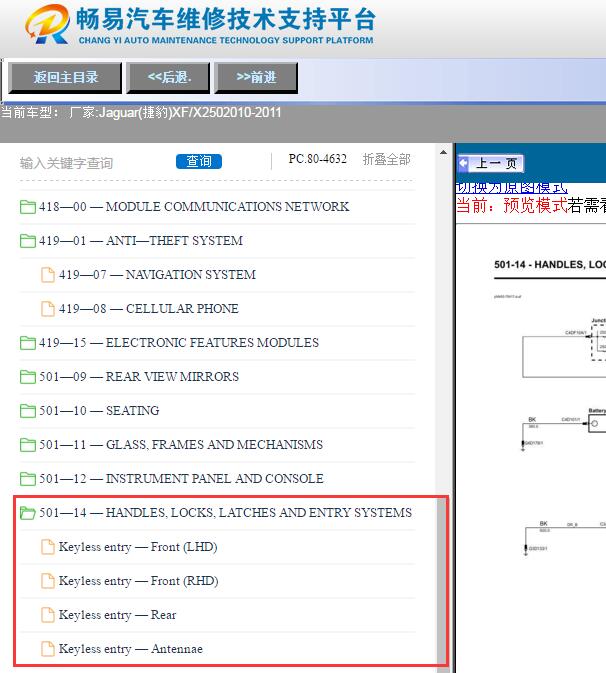Collapse open folder icon for 501—14 Handles, Locks
The height and width of the screenshot is (673, 606).
(x=28, y=513)
